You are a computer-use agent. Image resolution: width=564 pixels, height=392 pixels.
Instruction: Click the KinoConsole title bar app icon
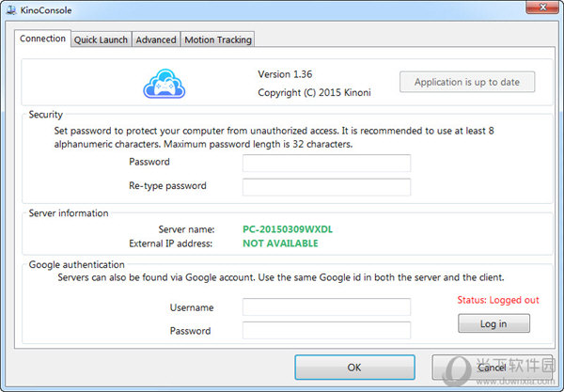[x=11, y=9]
